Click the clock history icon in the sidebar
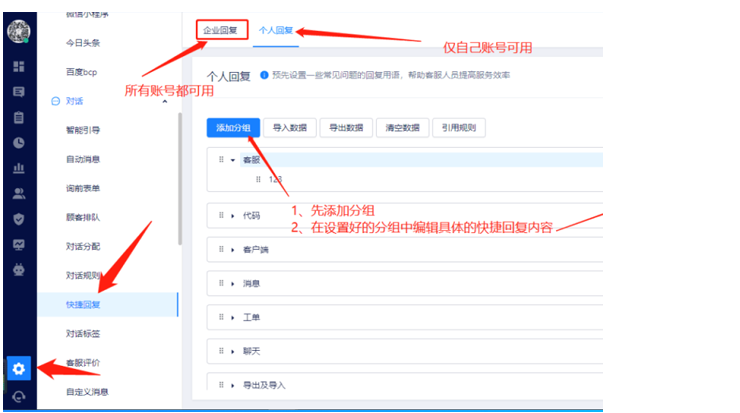Viewport: 740px width, 413px height. (x=18, y=142)
